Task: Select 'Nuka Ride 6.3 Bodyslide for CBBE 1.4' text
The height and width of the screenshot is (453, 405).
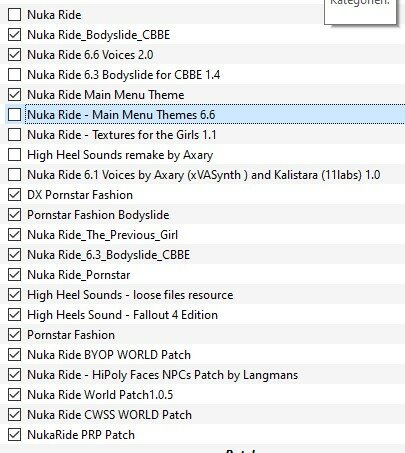Action: (x=124, y=75)
